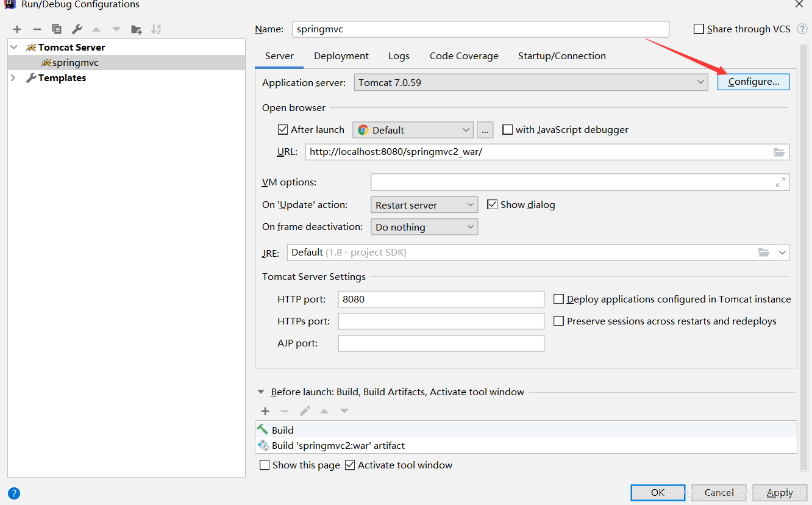This screenshot has height=505, width=812.
Task: Move configuration up arrow in left toolbar
Action: pyautogui.click(x=96, y=29)
